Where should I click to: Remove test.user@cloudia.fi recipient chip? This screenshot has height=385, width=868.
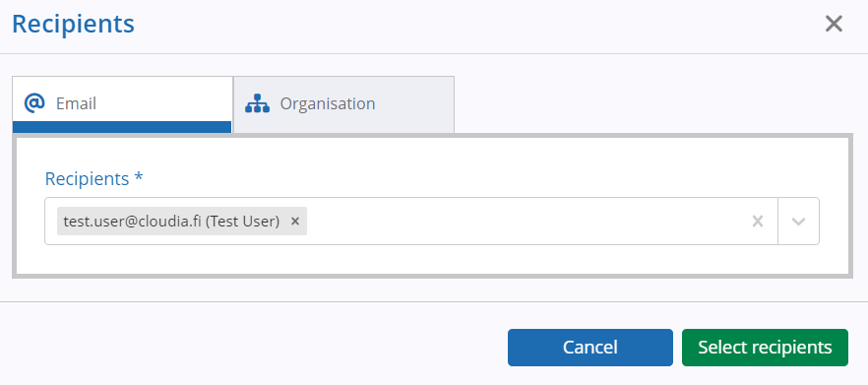(295, 221)
